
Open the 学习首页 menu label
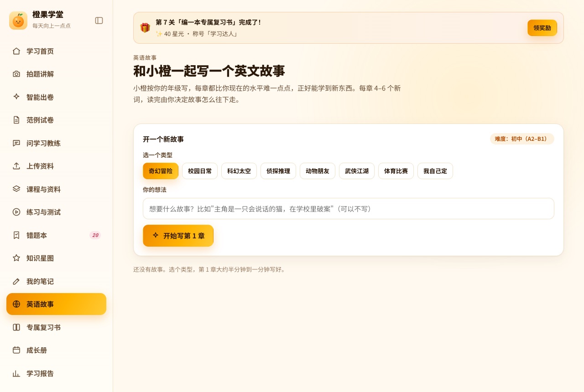click(x=40, y=51)
